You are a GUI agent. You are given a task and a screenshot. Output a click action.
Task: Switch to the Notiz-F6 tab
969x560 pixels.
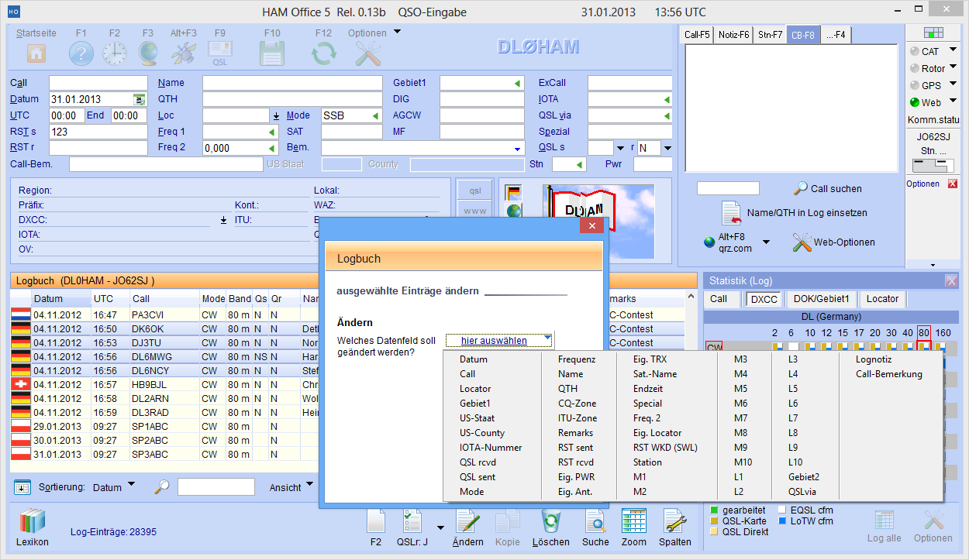(x=733, y=35)
